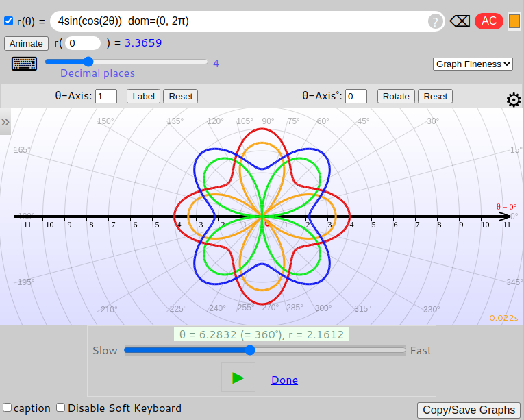
Task: Click the red AC clear button
Action: pos(488,21)
